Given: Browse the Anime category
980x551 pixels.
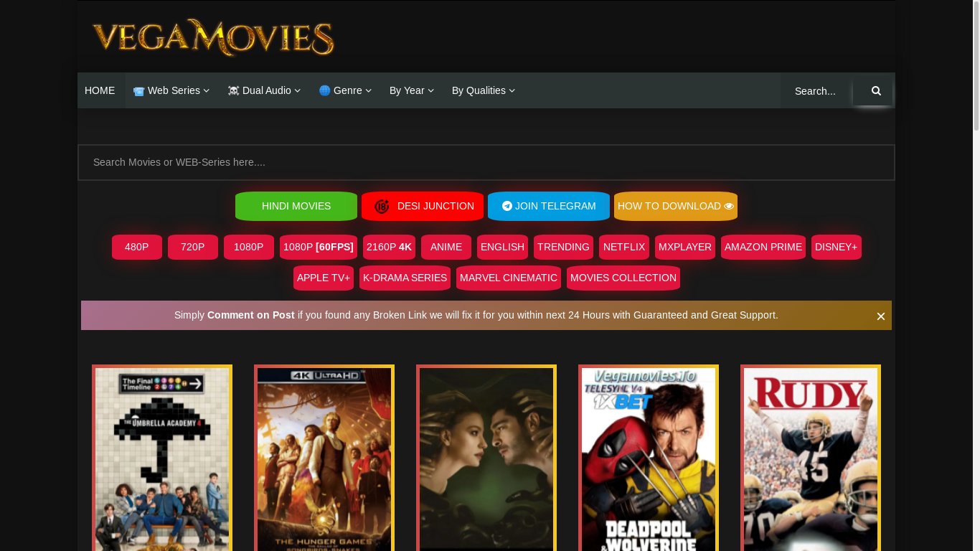Looking at the screenshot, I should [x=446, y=247].
